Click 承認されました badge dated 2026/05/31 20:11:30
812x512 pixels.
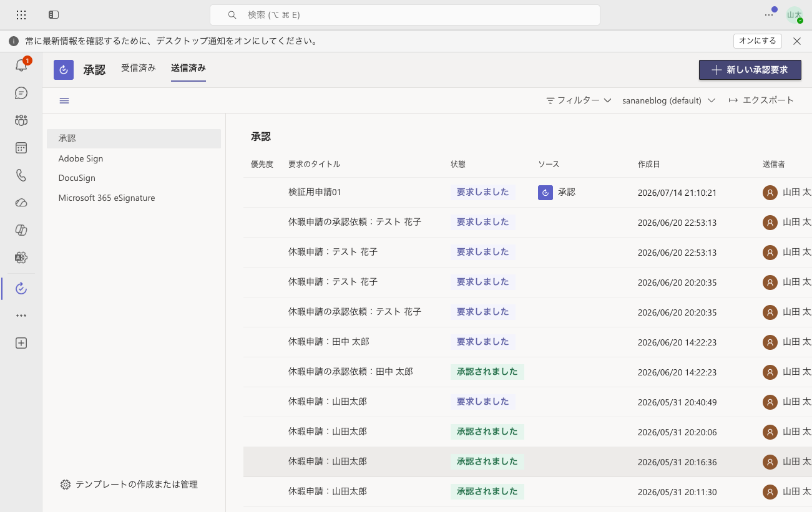pyautogui.click(x=487, y=491)
